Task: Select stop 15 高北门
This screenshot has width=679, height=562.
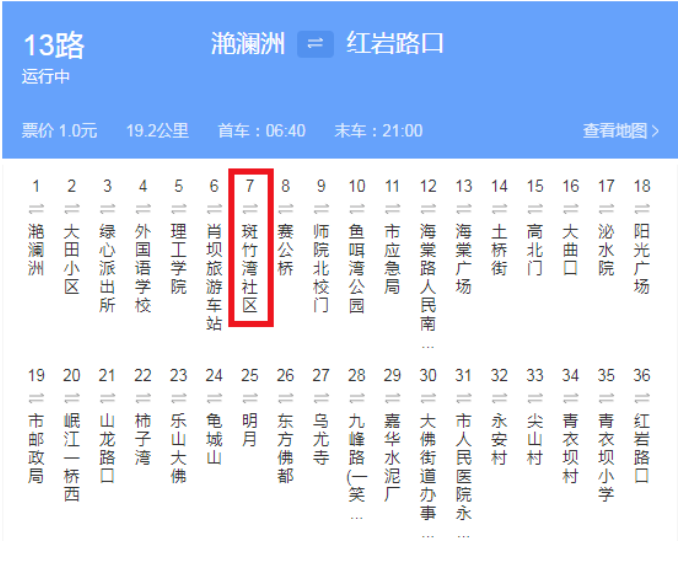Action: [x=535, y=250]
